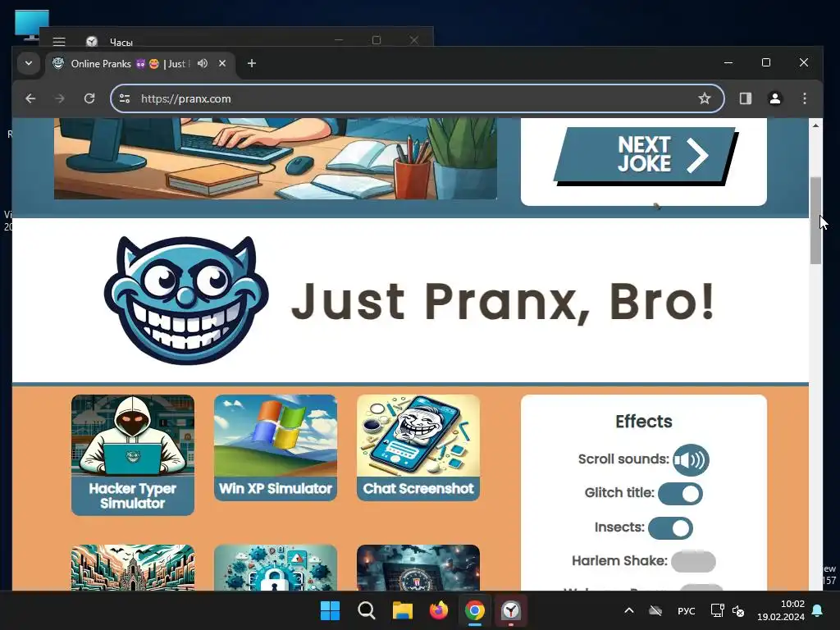
Task: Reload the pranx.com page
Action: click(x=89, y=98)
